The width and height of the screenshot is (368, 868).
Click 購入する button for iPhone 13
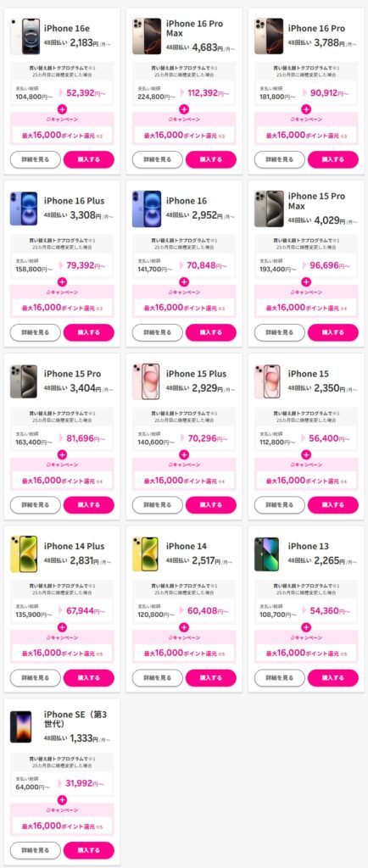pos(332,677)
